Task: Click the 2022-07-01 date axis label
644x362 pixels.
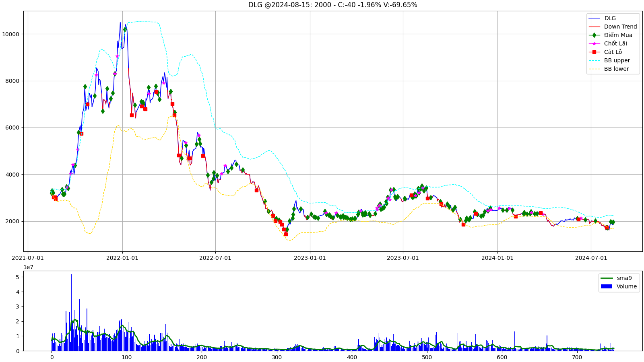Action: click(x=215, y=258)
